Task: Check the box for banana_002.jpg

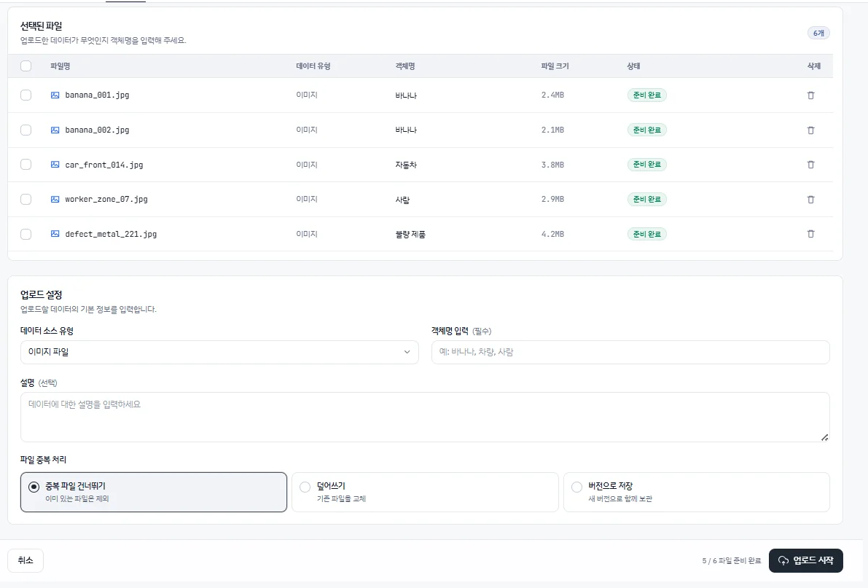Action: pos(26,130)
